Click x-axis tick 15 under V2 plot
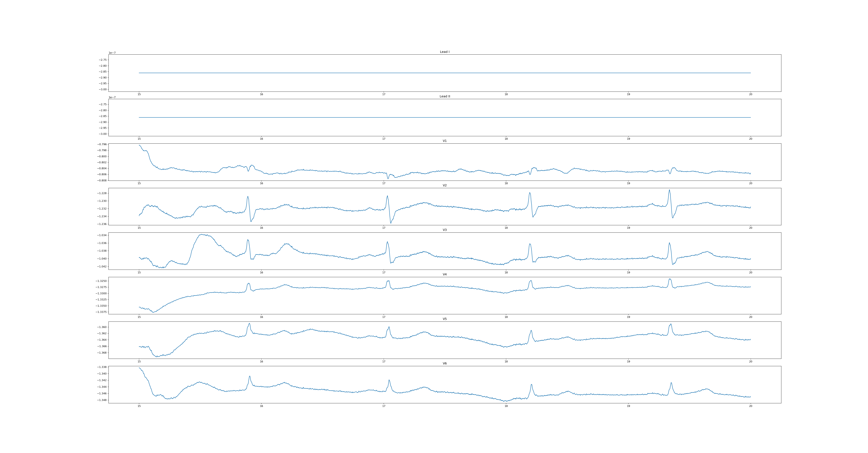The height and width of the screenshot is (453, 868). tap(139, 228)
